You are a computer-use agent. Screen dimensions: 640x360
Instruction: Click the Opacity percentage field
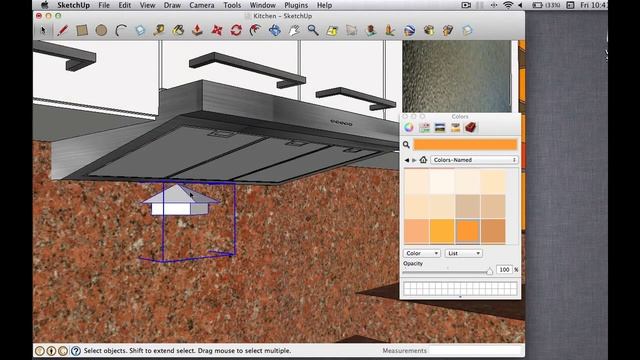pyautogui.click(x=504, y=269)
